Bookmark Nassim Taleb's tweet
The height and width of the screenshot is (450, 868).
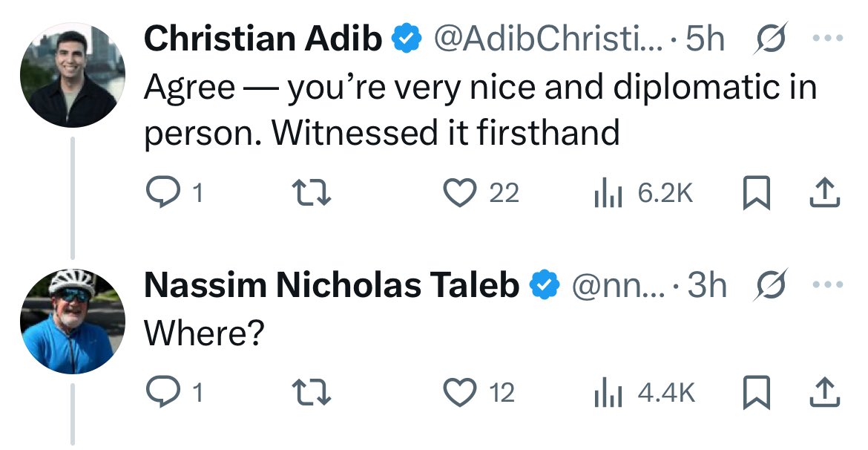click(x=756, y=392)
